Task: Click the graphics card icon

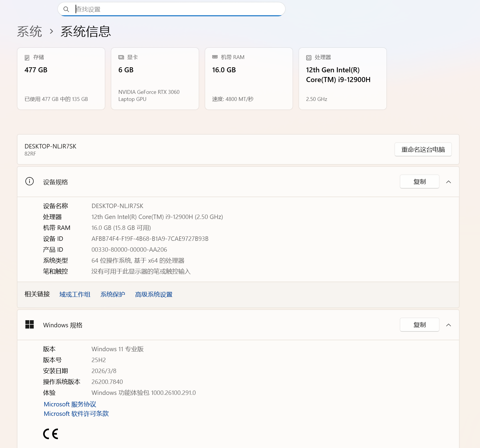Action: coord(121,57)
